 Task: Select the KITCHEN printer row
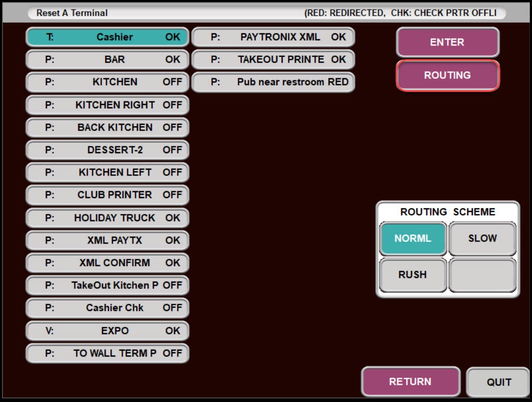click(107, 82)
